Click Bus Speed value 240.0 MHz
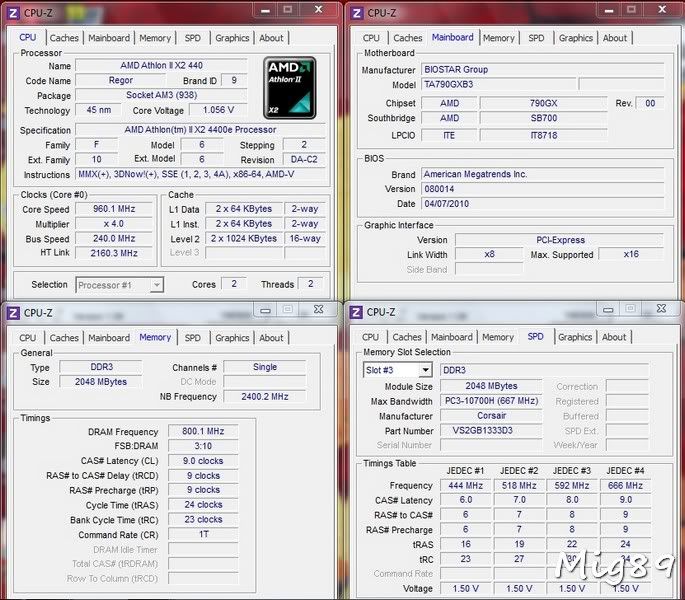The height and width of the screenshot is (600, 685). (x=114, y=239)
